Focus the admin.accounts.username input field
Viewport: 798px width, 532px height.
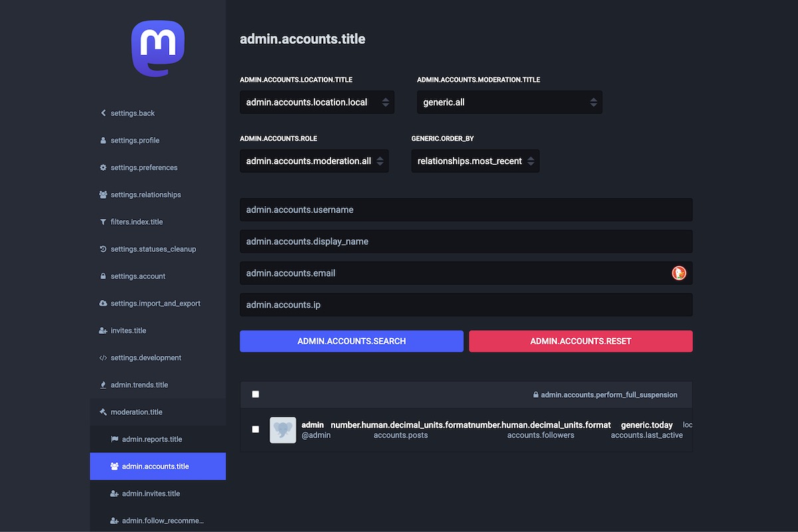click(x=465, y=209)
